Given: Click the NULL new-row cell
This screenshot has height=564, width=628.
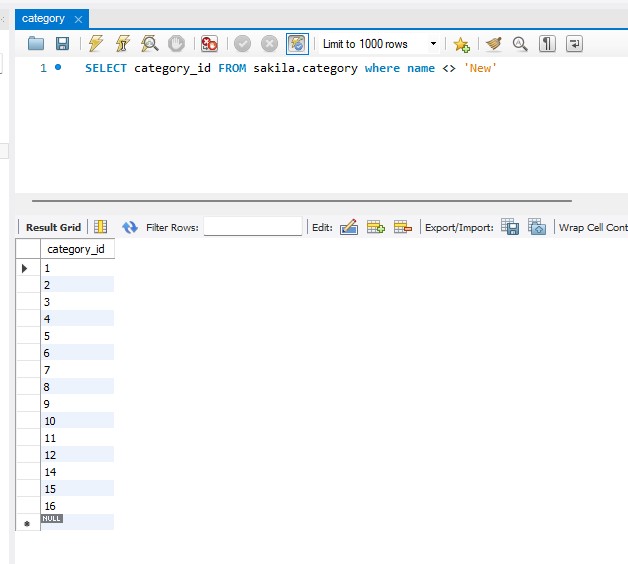Looking at the screenshot, I should pos(77,522).
